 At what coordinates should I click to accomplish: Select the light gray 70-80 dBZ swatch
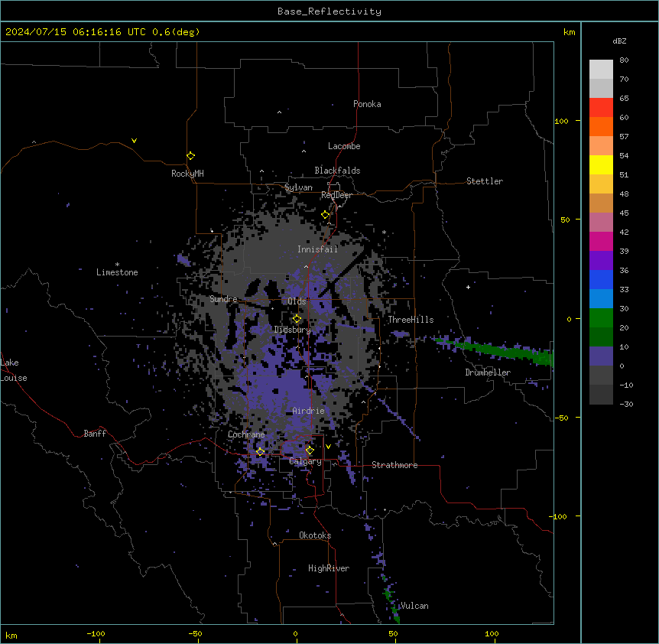click(x=601, y=70)
